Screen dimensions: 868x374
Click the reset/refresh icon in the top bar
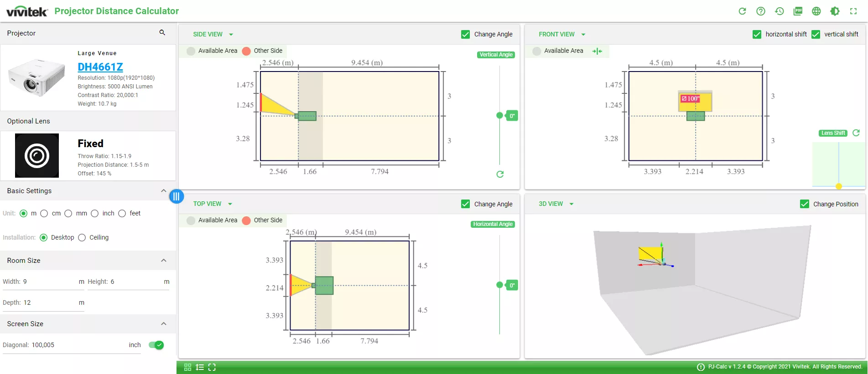pyautogui.click(x=742, y=11)
